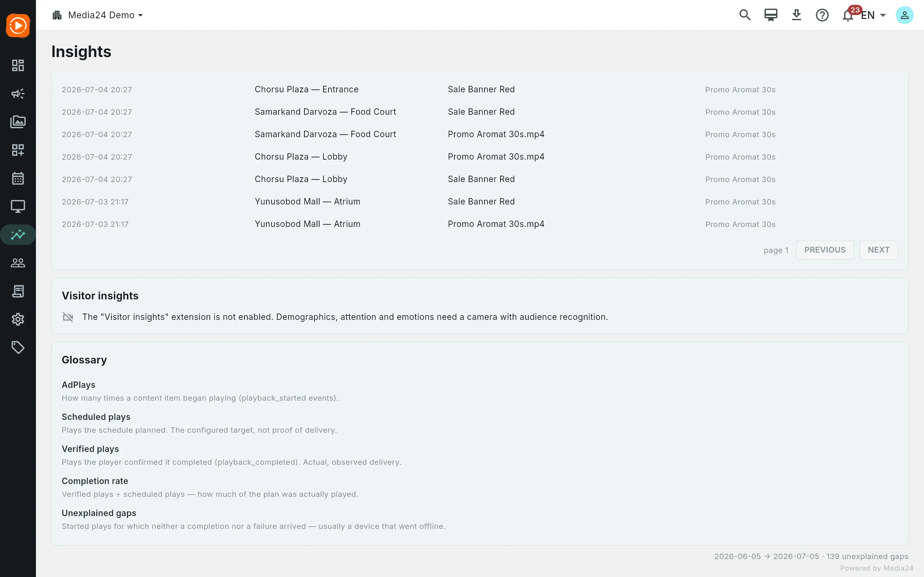Screen dimensions: 924x577
Task: Click the download icon in header
Action: (797, 15)
